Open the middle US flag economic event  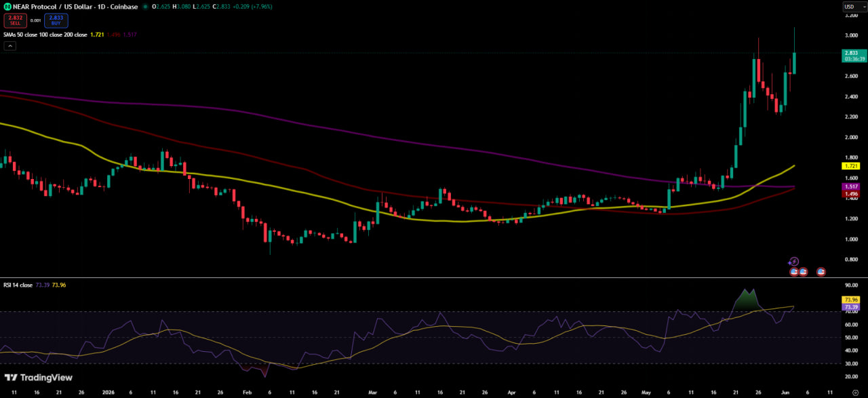(804, 272)
